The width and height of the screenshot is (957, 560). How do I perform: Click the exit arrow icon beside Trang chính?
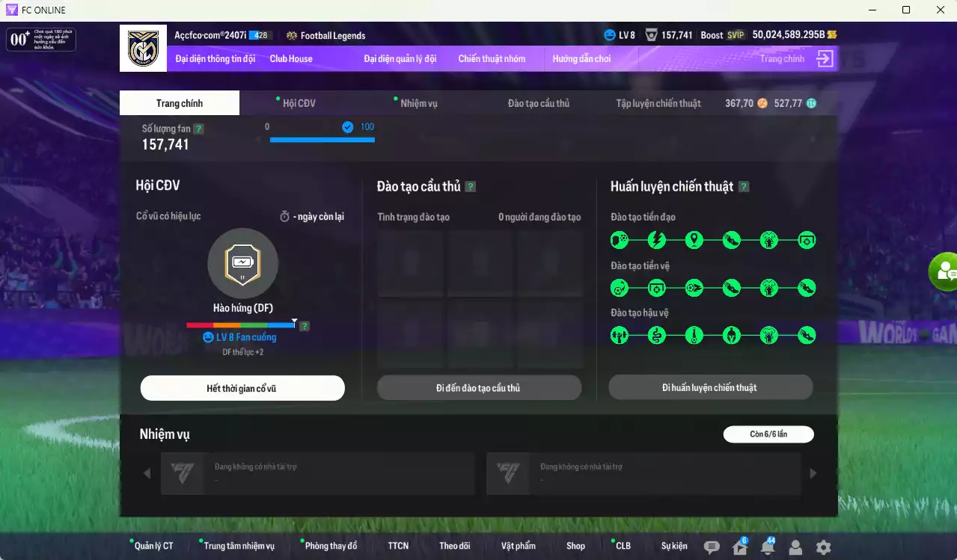click(825, 59)
